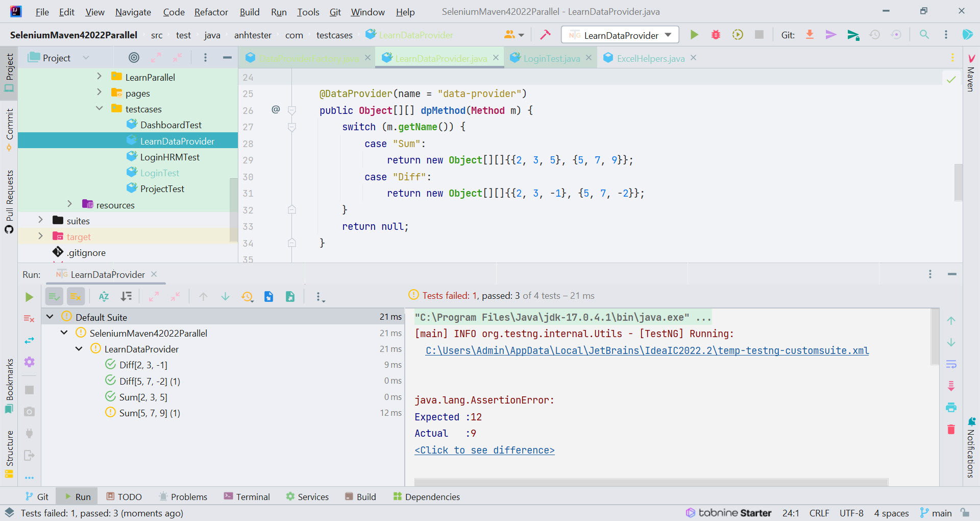
Task: Run LearnDataProvider with the green play button
Action: (x=694, y=35)
